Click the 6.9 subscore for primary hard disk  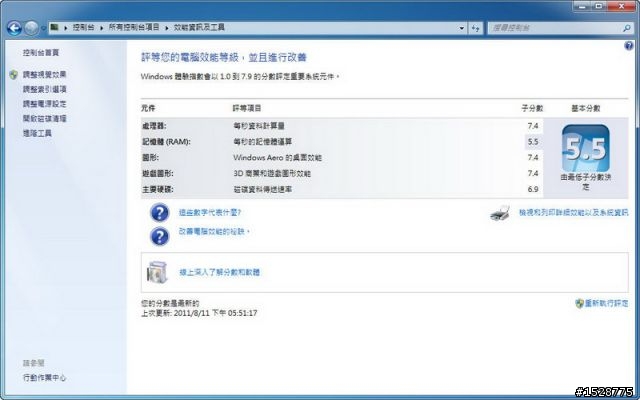click(x=533, y=189)
